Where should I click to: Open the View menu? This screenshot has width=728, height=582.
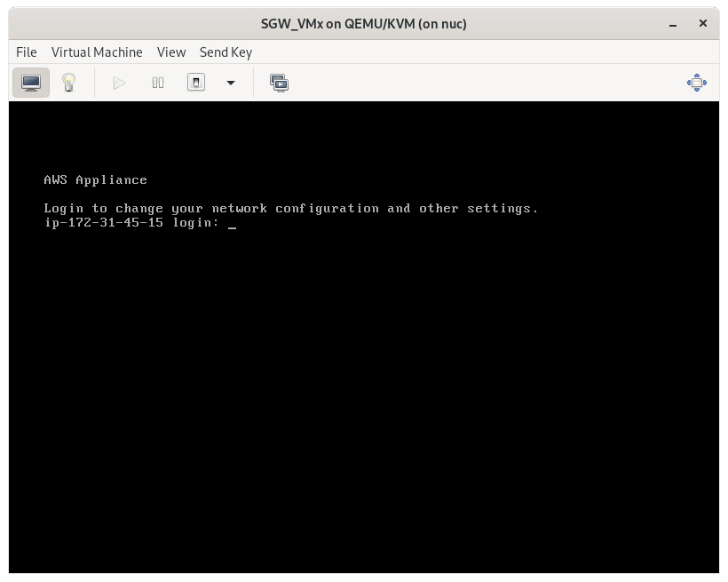click(x=170, y=52)
